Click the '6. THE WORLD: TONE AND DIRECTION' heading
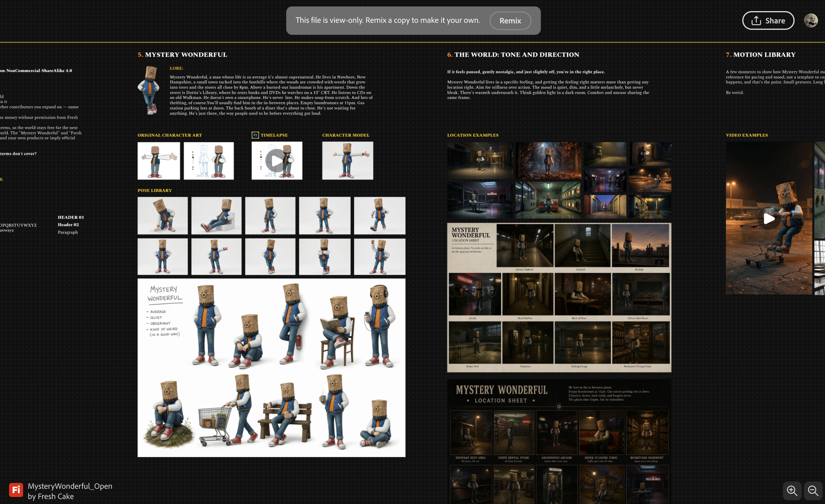This screenshot has width=825, height=504. coord(513,55)
